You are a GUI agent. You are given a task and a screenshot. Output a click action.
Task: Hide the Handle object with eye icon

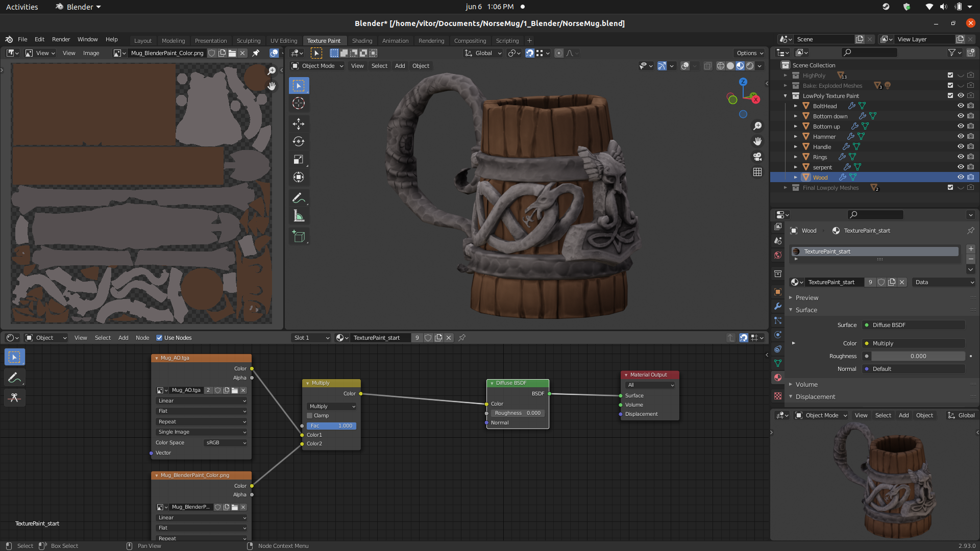tap(960, 146)
